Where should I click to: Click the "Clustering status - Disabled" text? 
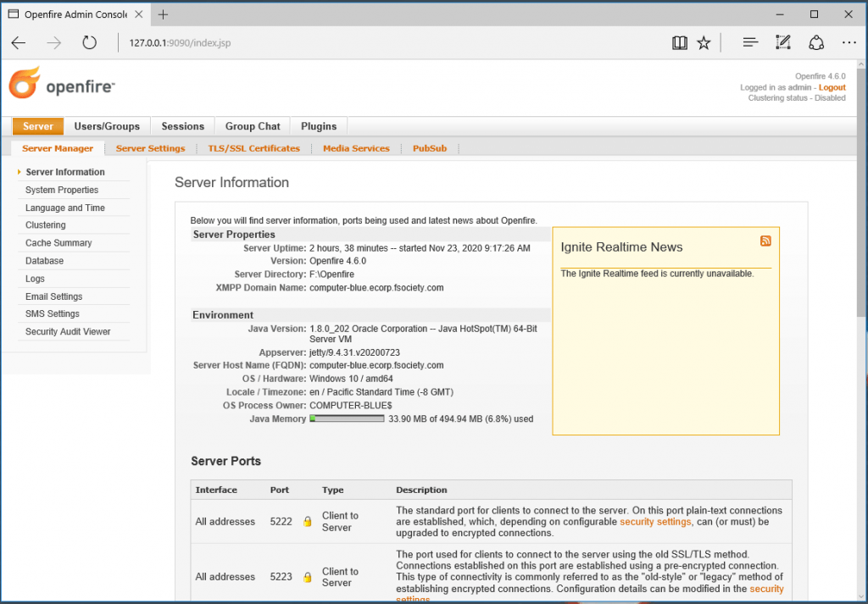coord(797,98)
